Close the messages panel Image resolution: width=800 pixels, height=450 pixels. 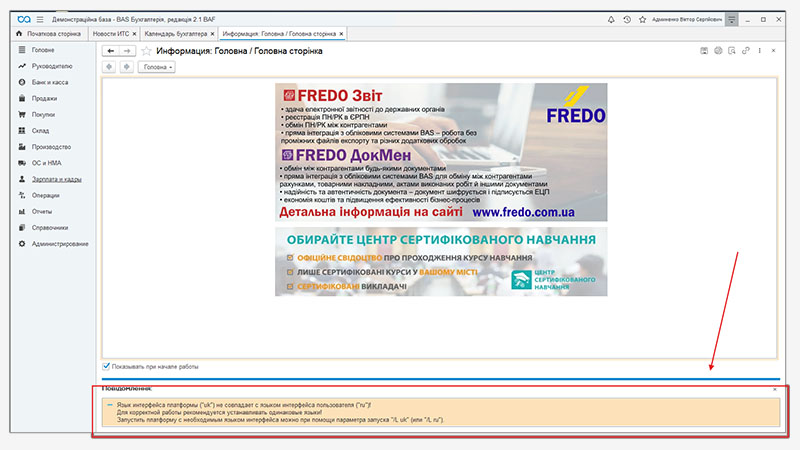click(x=774, y=389)
